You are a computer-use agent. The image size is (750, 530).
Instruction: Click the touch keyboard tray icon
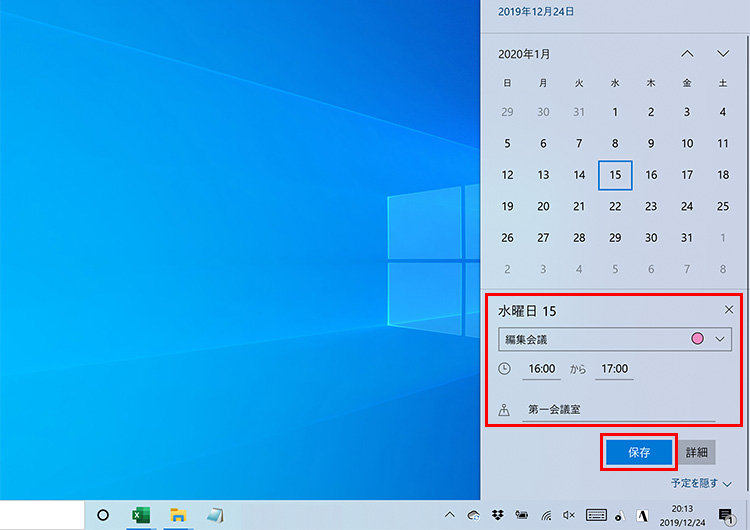[x=596, y=515]
